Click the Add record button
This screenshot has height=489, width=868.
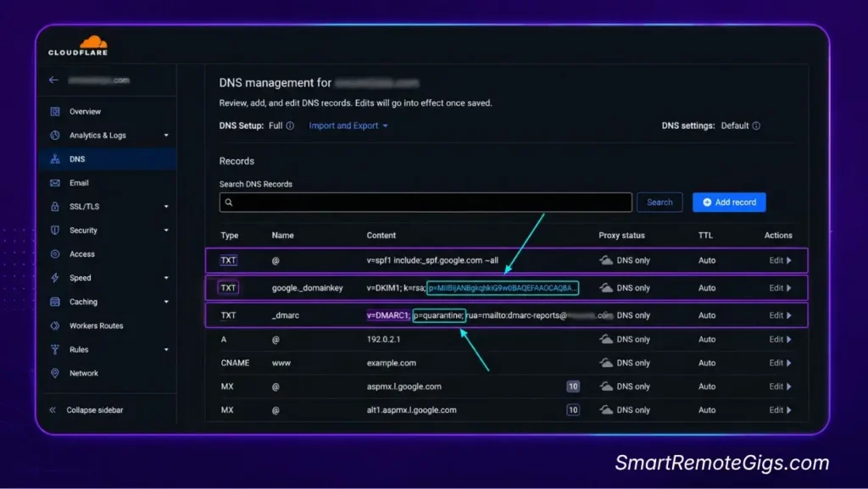729,203
